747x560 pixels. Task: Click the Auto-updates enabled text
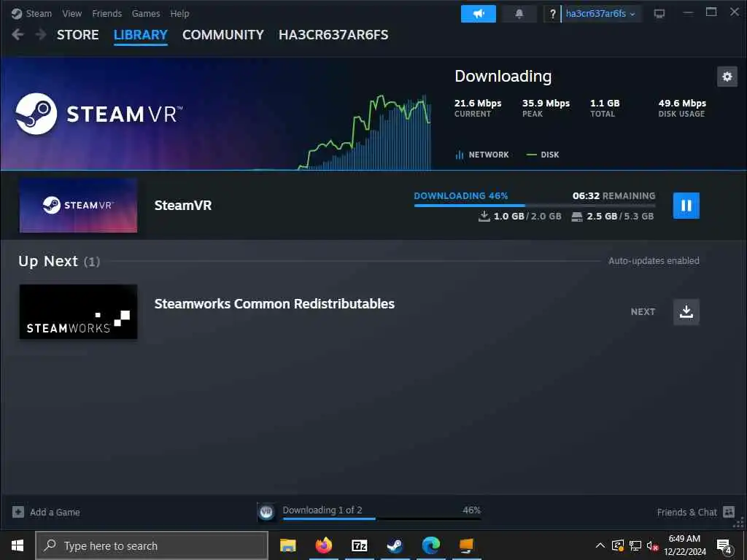pos(654,260)
